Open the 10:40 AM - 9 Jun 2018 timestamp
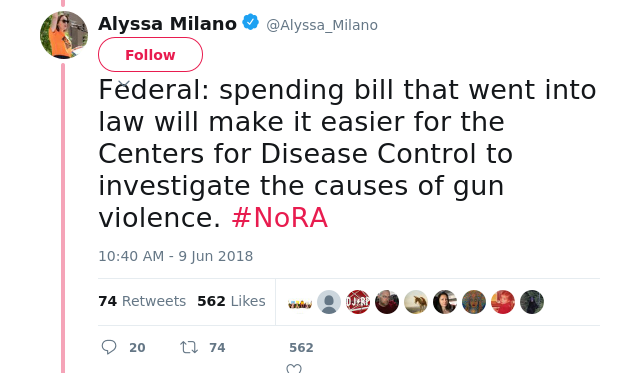Image resolution: width=640 pixels, height=373 pixels. click(x=176, y=256)
